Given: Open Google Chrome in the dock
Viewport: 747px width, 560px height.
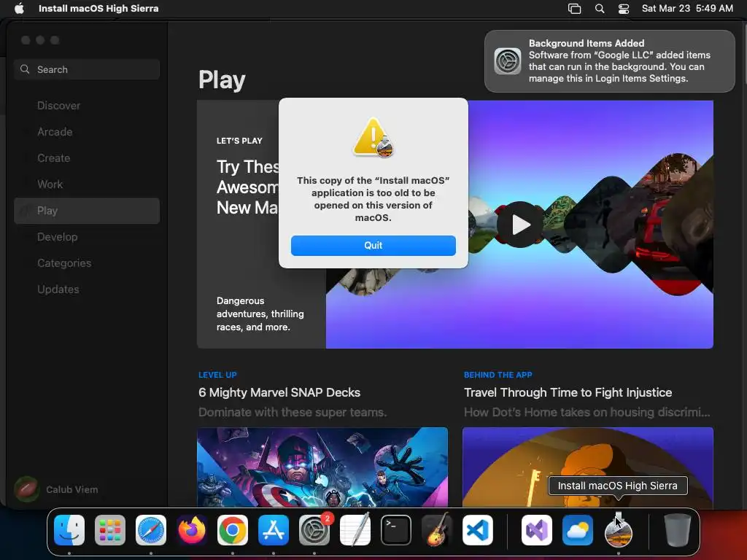Looking at the screenshot, I should (x=233, y=530).
